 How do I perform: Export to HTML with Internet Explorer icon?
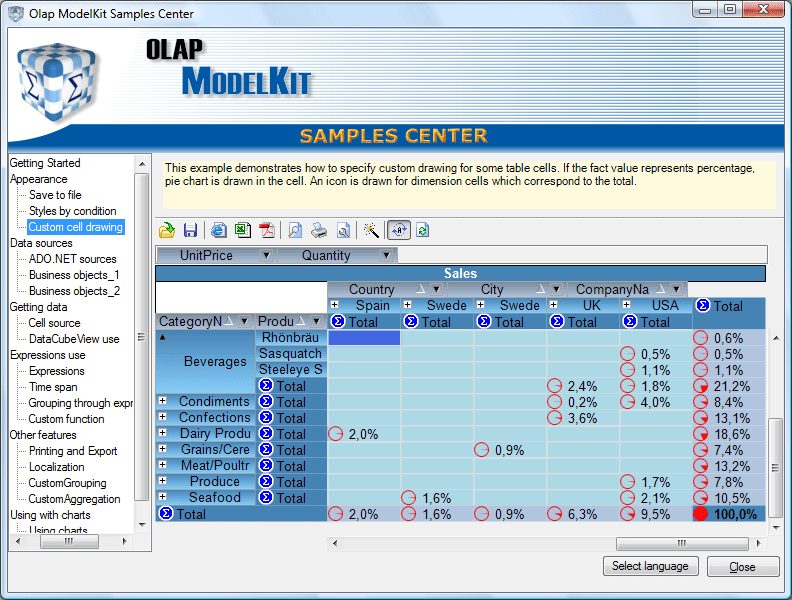(218, 230)
